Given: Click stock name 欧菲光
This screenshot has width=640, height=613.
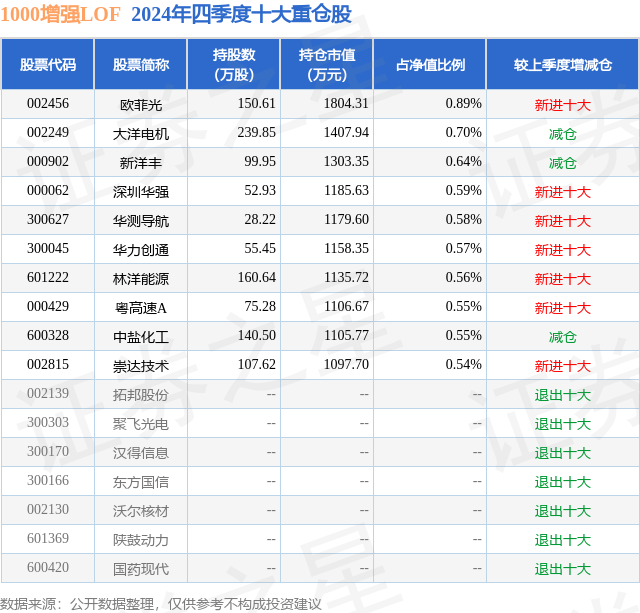Looking at the screenshot, I should tap(141, 105).
